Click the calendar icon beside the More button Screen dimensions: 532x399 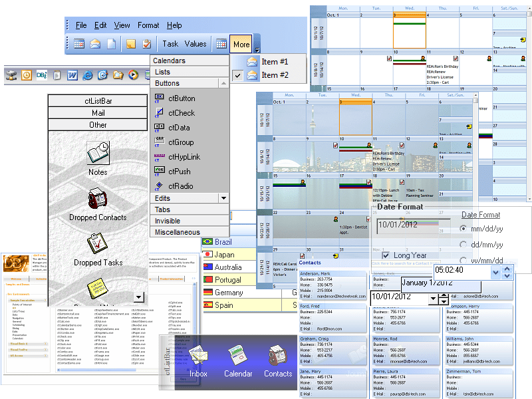tap(221, 44)
